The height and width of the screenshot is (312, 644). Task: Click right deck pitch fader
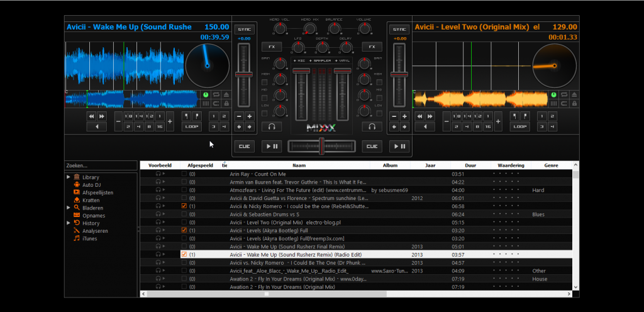[x=399, y=75]
